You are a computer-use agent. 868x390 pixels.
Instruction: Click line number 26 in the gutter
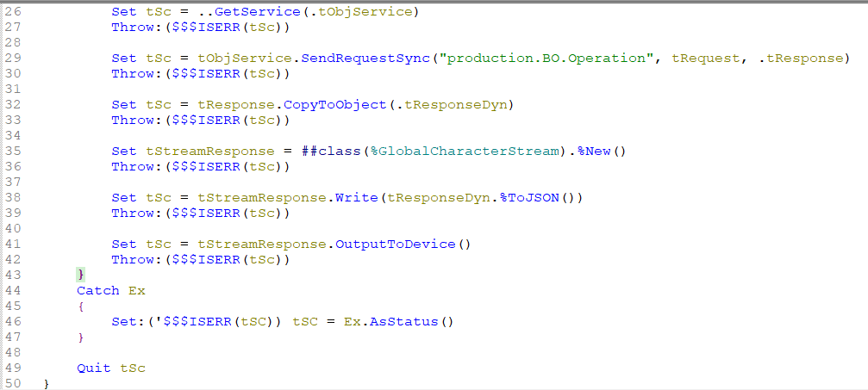12,11
